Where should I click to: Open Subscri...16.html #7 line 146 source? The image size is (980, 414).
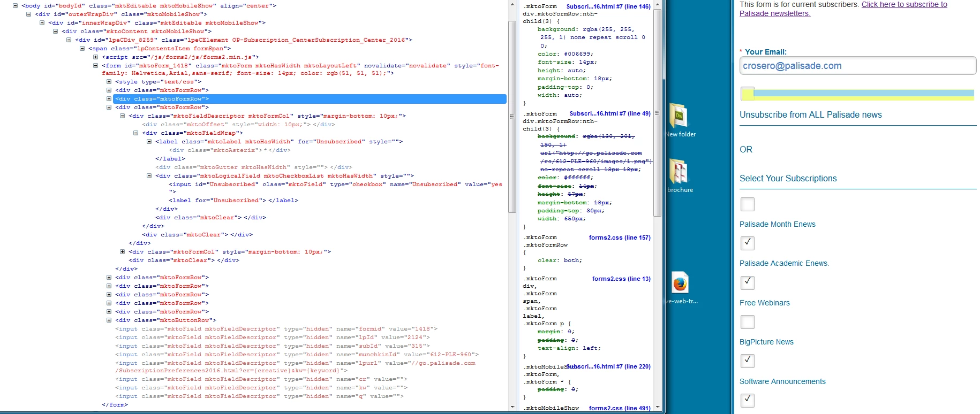click(608, 6)
